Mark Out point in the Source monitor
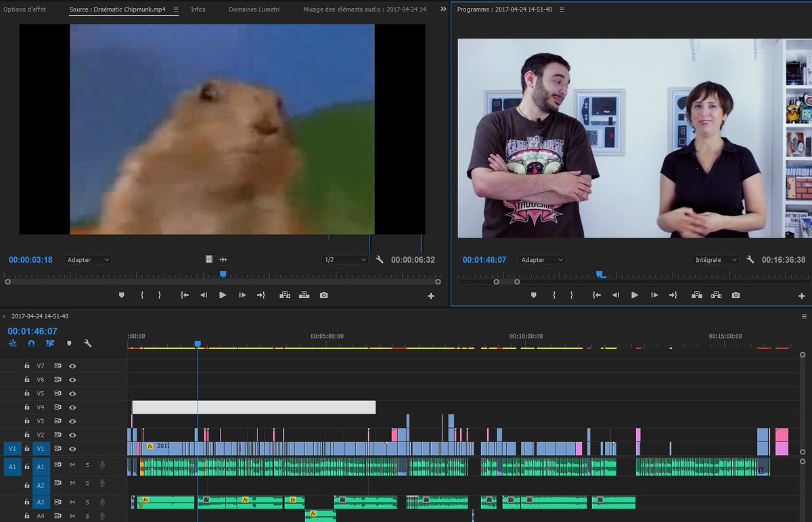812x522 pixels. (x=160, y=295)
